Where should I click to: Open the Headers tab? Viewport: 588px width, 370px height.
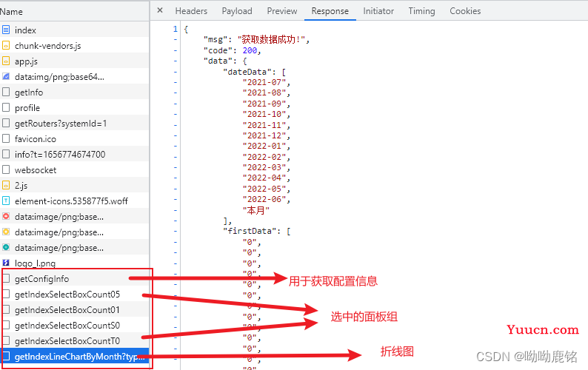click(x=191, y=11)
